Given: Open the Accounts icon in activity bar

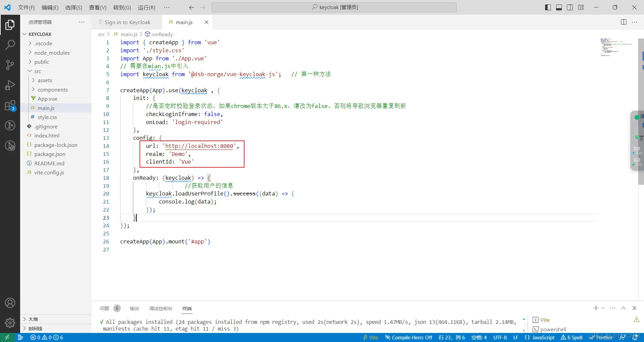Looking at the screenshot, I should coord(10,303).
